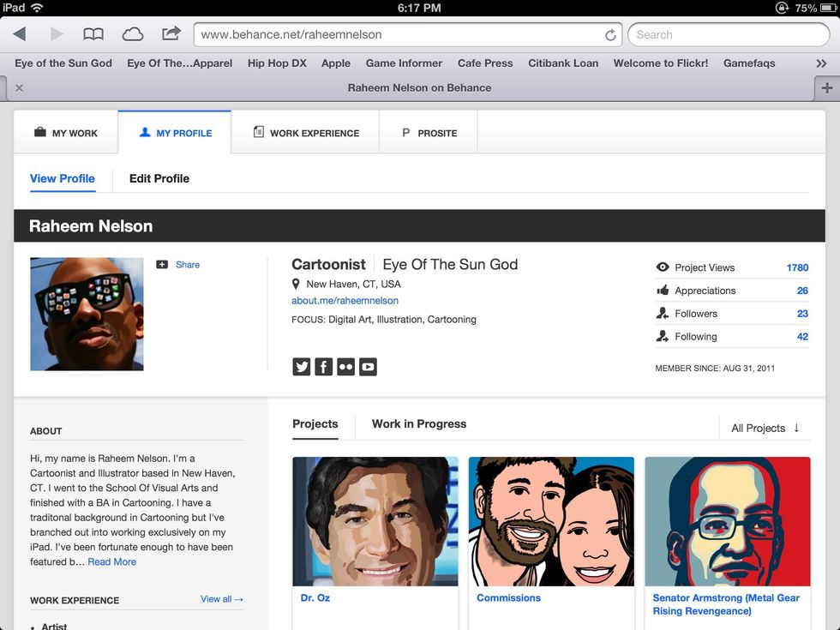Show more bookmarks with double chevron
The width and height of the screenshot is (840, 630).
click(821, 63)
